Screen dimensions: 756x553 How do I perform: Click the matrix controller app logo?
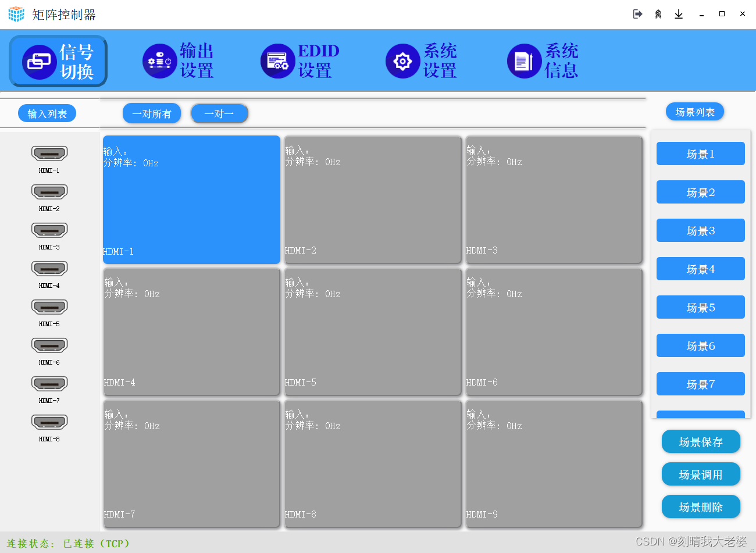coord(16,14)
